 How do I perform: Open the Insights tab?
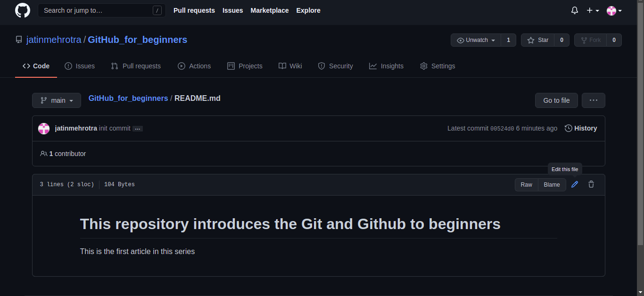(x=386, y=66)
